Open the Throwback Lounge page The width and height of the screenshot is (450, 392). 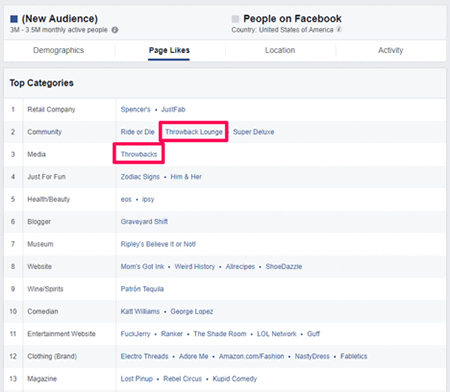click(194, 132)
